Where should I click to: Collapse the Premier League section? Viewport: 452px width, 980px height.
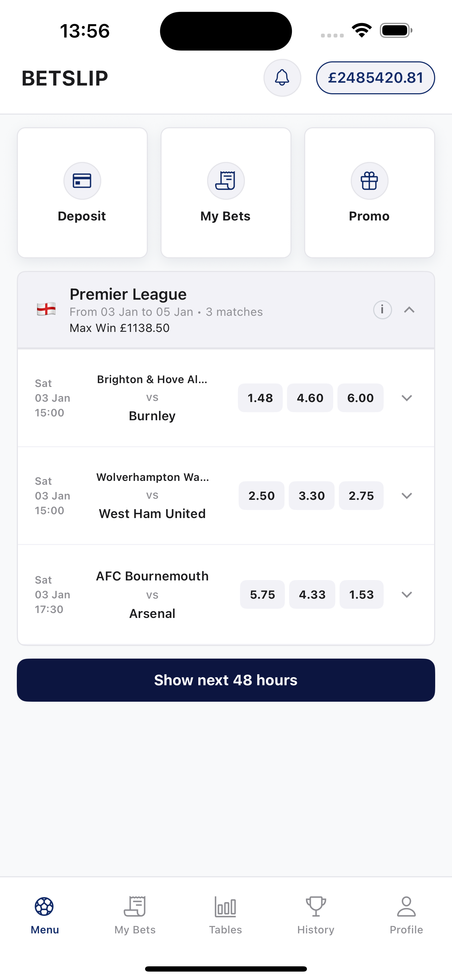pos(410,310)
